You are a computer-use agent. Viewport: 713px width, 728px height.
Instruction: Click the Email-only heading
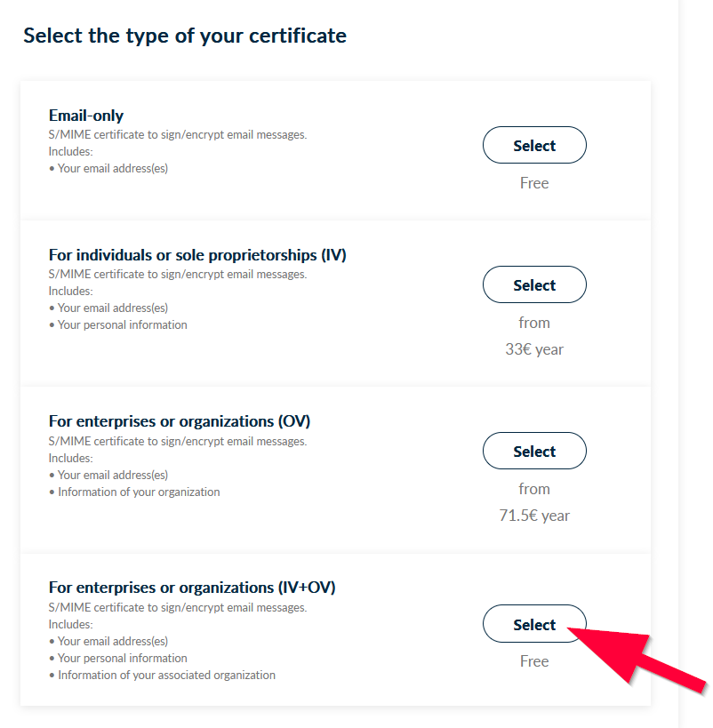86,116
